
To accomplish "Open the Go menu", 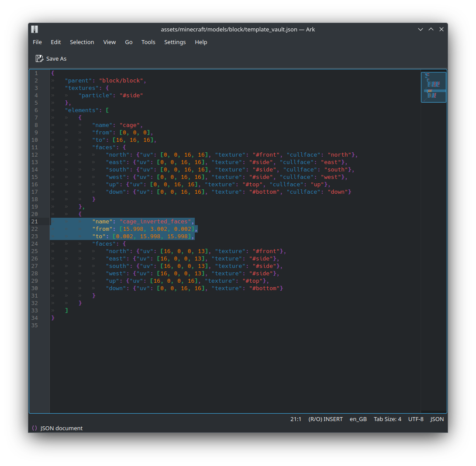I will click(129, 42).
